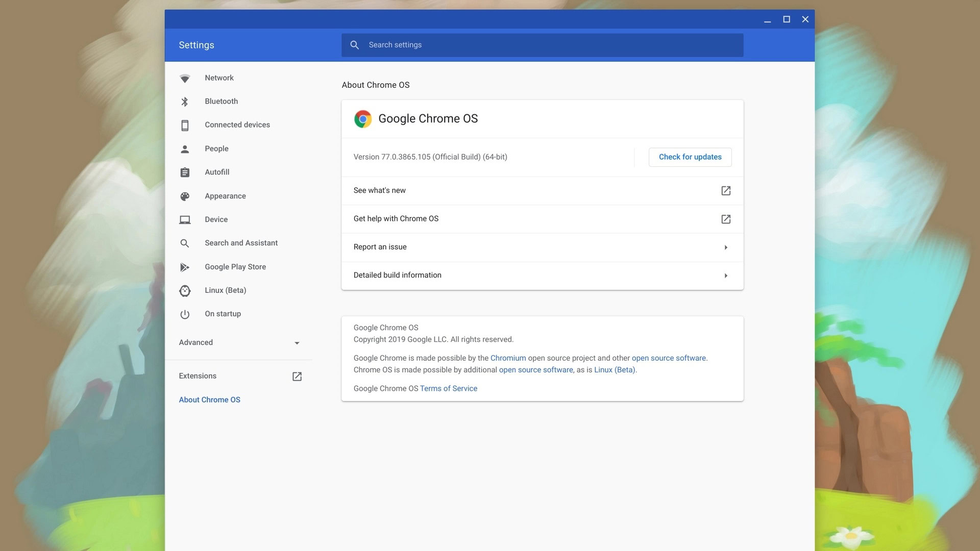Open Connected devices phone icon
This screenshot has width=980, height=551.
click(x=185, y=125)
